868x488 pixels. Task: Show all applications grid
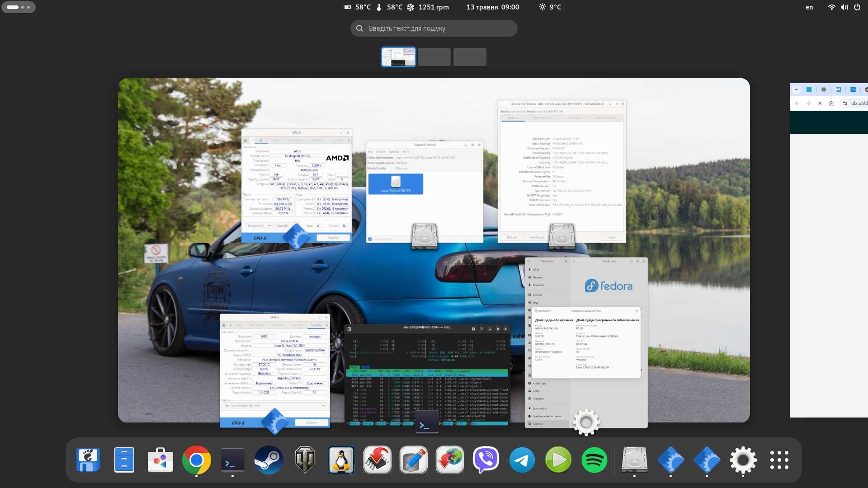tap(779, 460)
